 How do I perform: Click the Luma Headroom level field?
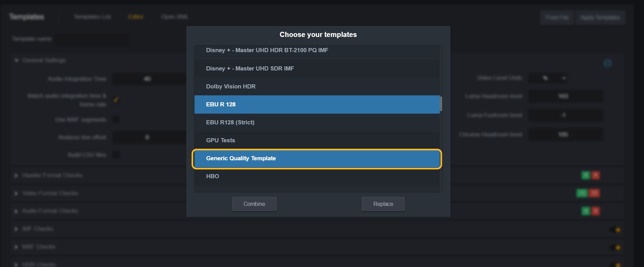[565, 96]
